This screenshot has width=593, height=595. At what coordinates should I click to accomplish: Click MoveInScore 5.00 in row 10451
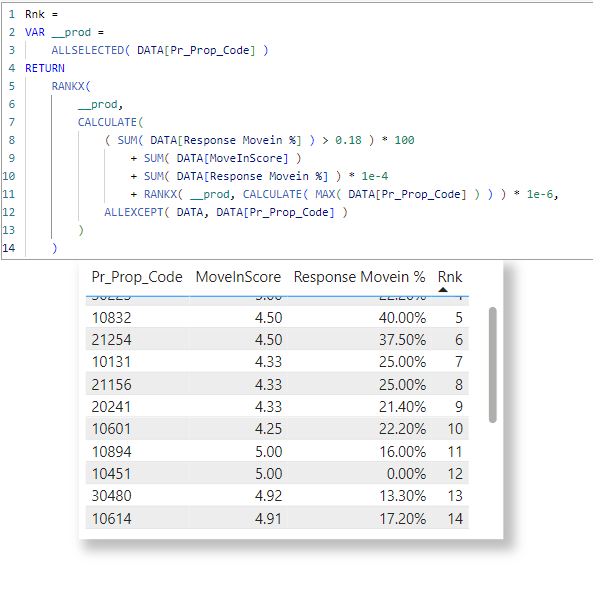pyautogui.click(x=268, y=474)
